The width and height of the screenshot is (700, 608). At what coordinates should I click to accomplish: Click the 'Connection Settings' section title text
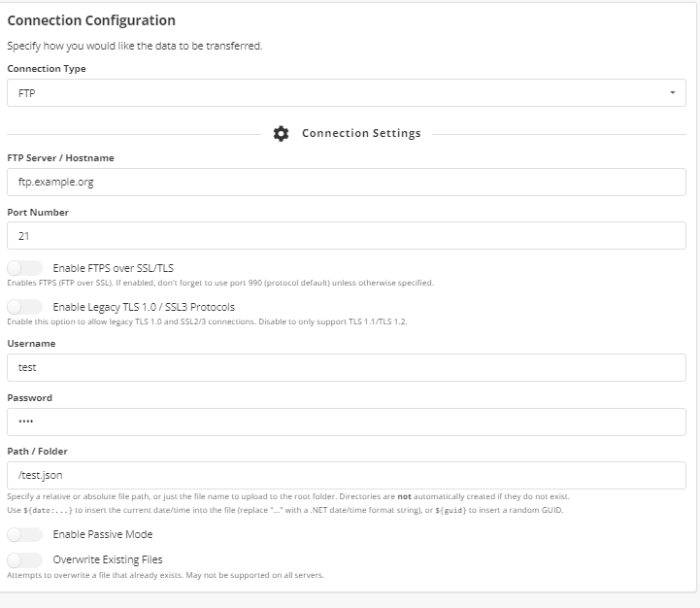point(361,134)
